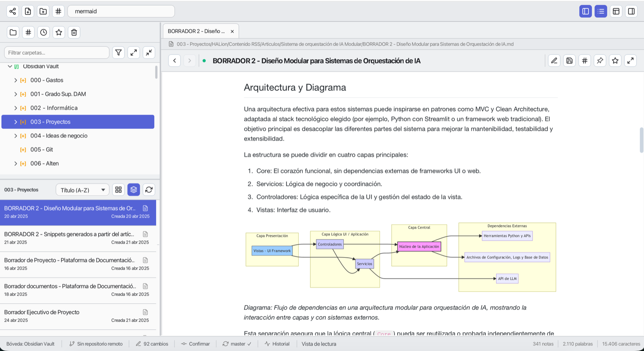644x351 pixels.
Task: Open the trash in sidebar
Action: pyautogui.click(x=74, y=32)
